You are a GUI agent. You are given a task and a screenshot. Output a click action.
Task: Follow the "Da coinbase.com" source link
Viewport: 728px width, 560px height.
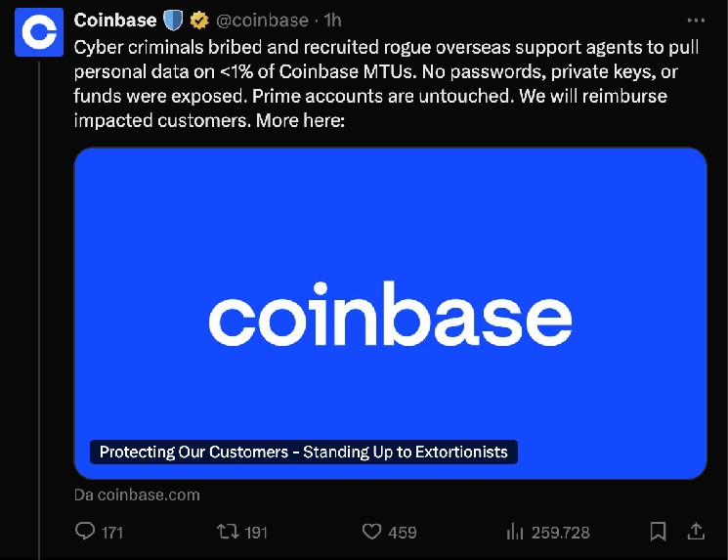pyautogui.click(x=137, y=495)
